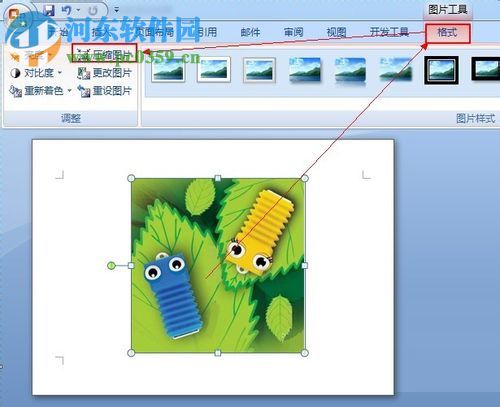The width and height of the screenshot is (500, 407).
Task: Open the Customize Quick Access Toolbar dropdown
Action: pos(116,10)
